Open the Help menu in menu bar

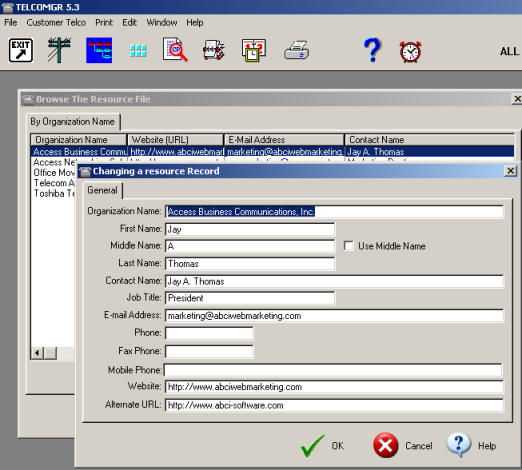[x=195, y=22]
